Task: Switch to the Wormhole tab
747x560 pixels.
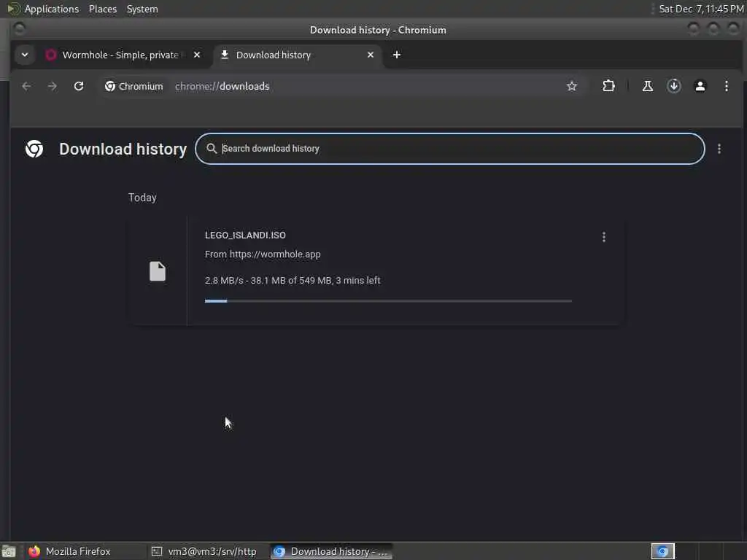Action: point(123,55)
